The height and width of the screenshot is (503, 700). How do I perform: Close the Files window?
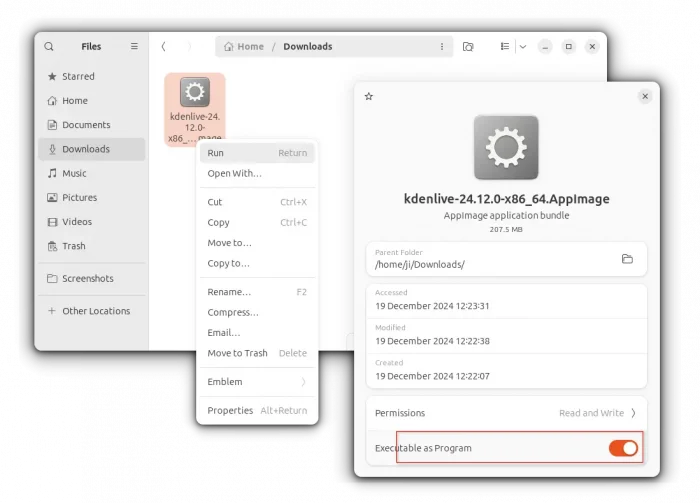(x=592, y=46)
